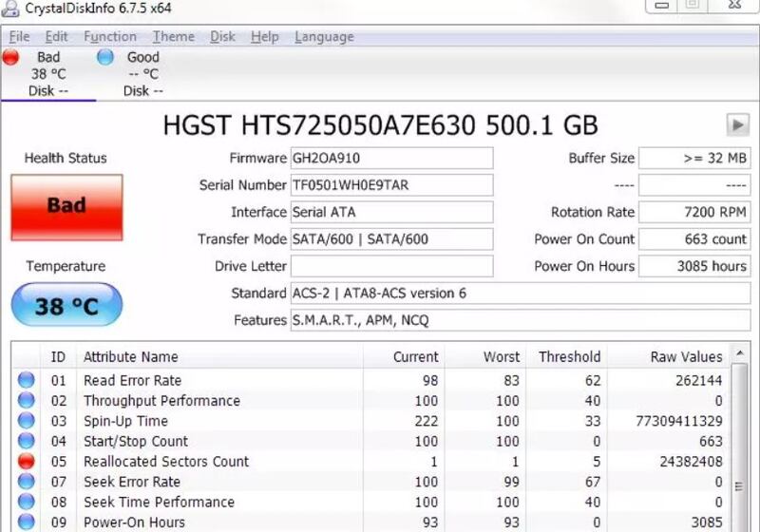The image size is (760, 532).
Task: Click blue status icon for Power-On Hours
Action: 27,522
